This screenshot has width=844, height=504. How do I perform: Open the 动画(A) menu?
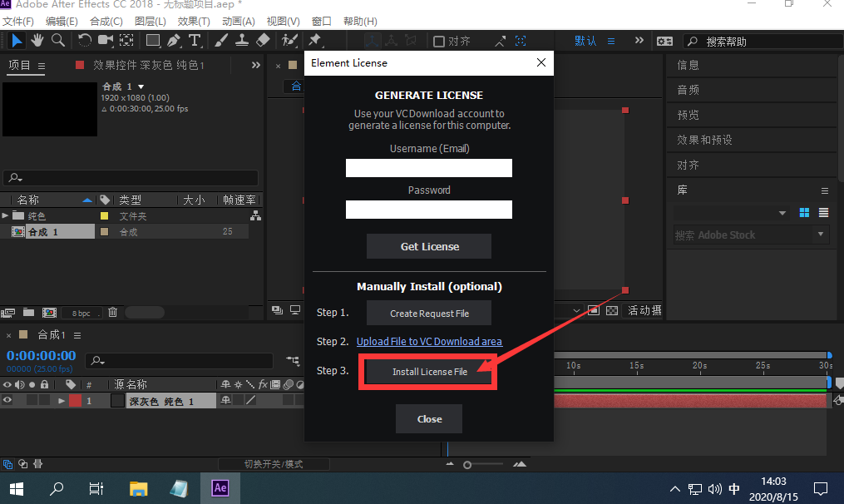[x=239, y=22]
